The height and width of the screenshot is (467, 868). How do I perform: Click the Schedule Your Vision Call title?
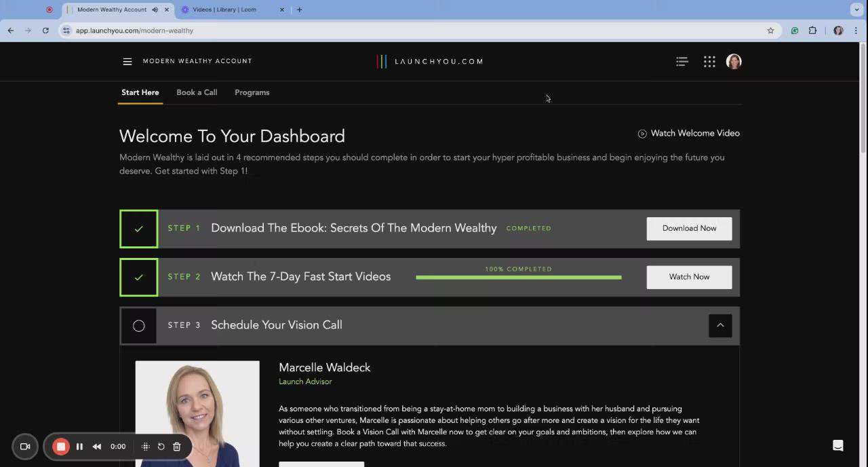pos(277,325)
